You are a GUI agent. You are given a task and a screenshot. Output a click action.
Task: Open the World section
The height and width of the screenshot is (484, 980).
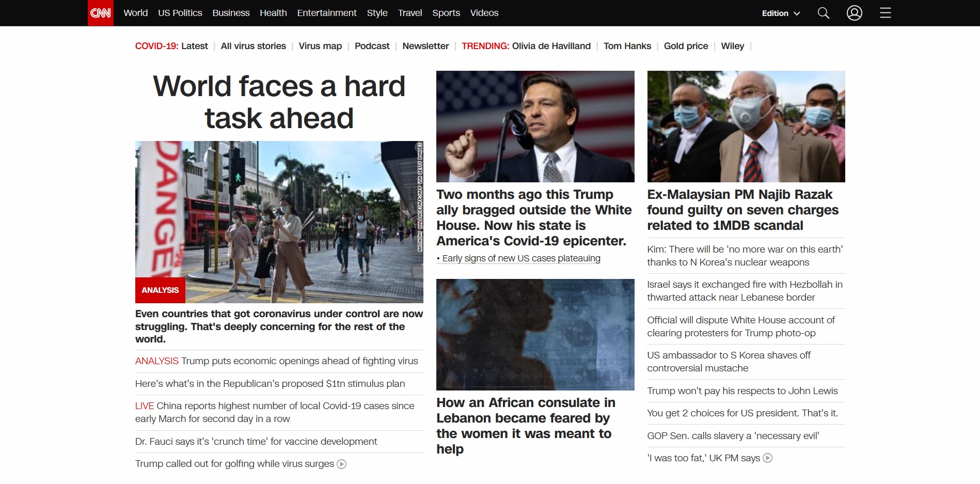[x=135, y=13]
